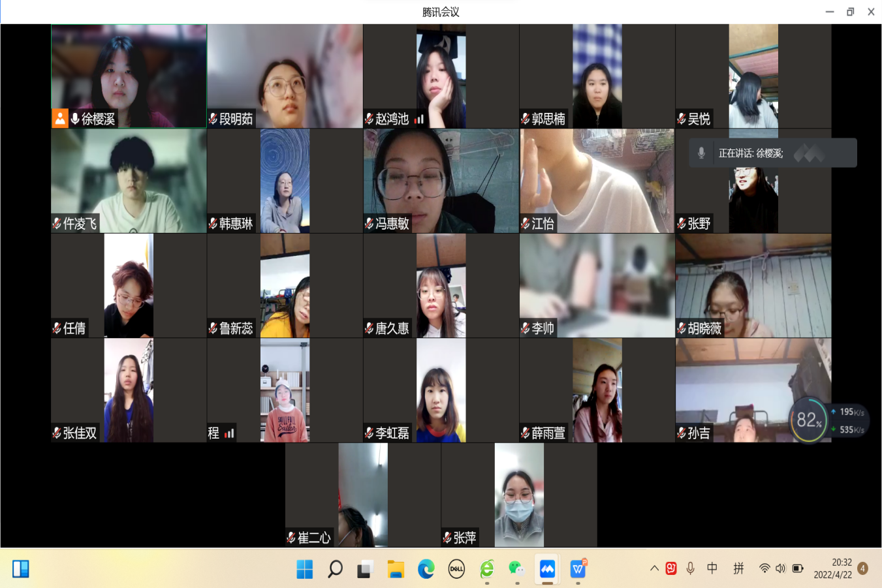Image resolution: width=882 pixels, height=588 pixels.
Task: Open the Windows widgets panel icon
Action: pos(21,569)
